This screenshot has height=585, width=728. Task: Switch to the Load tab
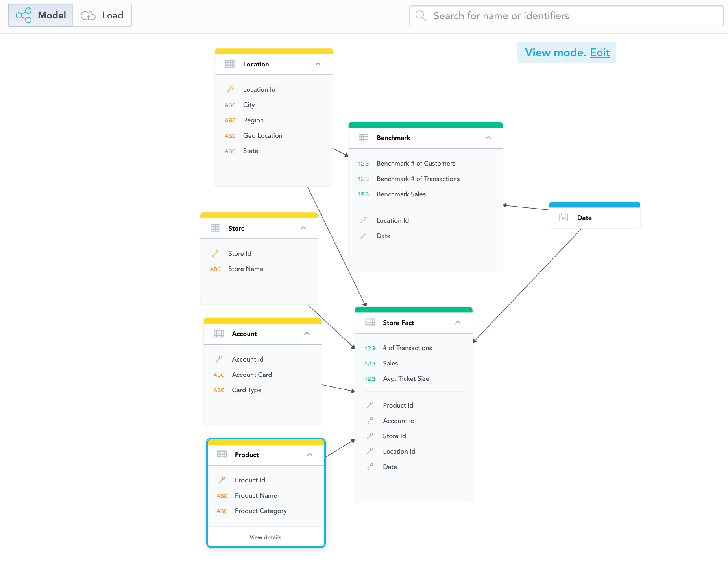click(102, 15)
